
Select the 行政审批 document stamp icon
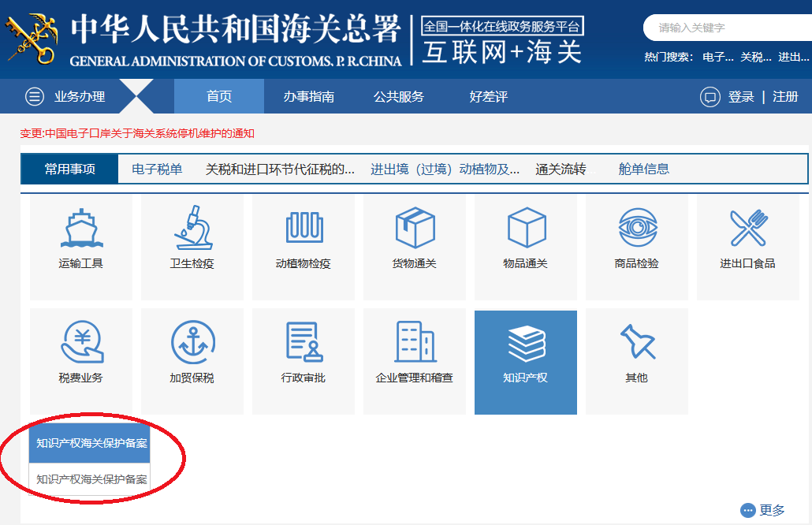pos(304,341)
